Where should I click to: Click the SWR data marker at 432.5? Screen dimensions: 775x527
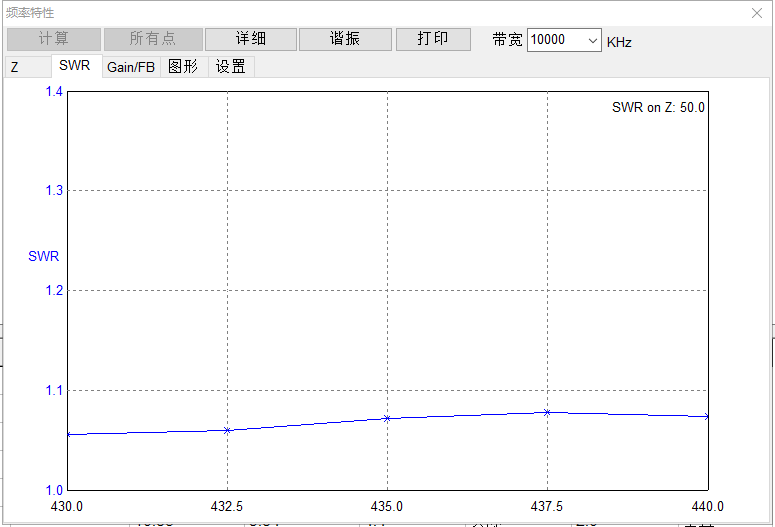(228, 430)
